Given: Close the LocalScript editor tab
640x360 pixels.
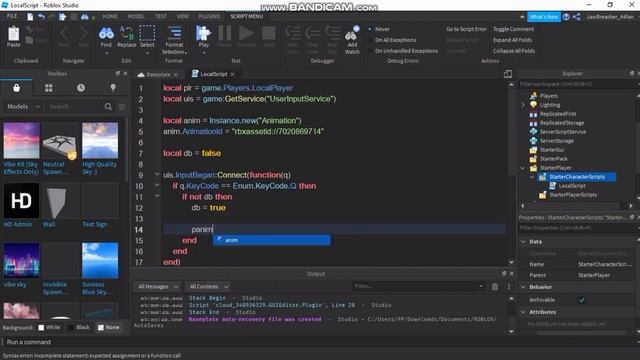Looking at the screenshot, I should [232, 74].
